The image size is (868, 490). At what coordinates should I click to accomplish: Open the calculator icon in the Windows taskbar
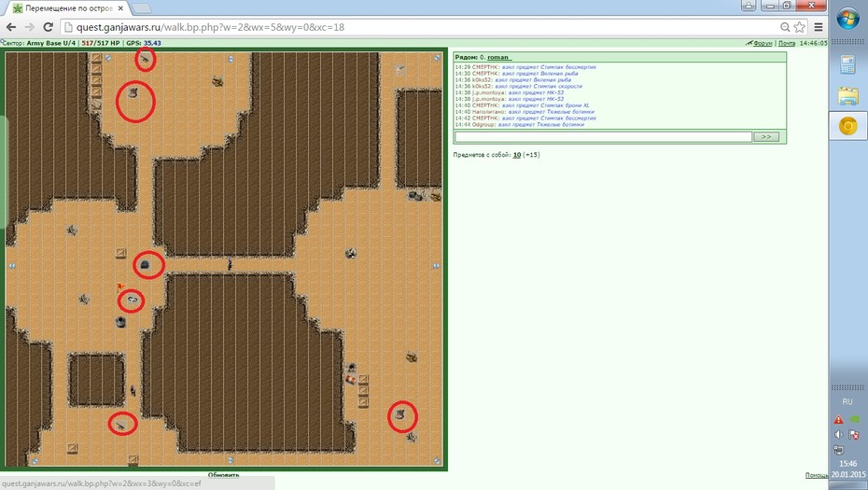[x=847, y=64]
